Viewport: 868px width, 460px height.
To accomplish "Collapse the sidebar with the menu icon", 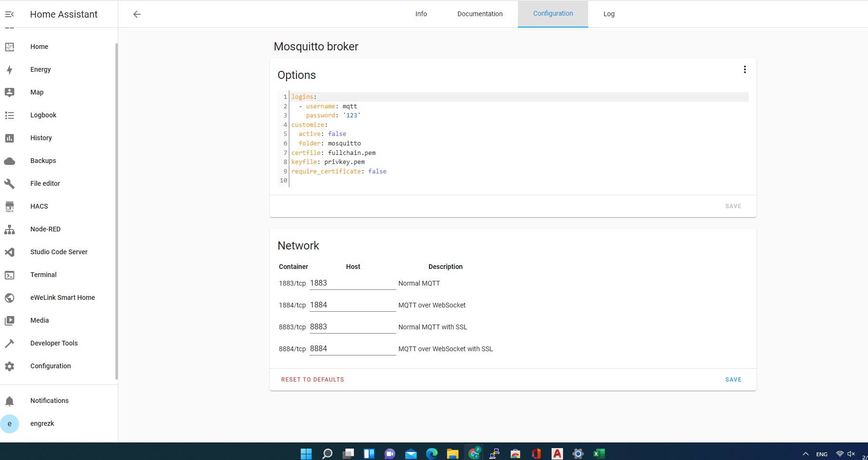I will click(10, 14).
